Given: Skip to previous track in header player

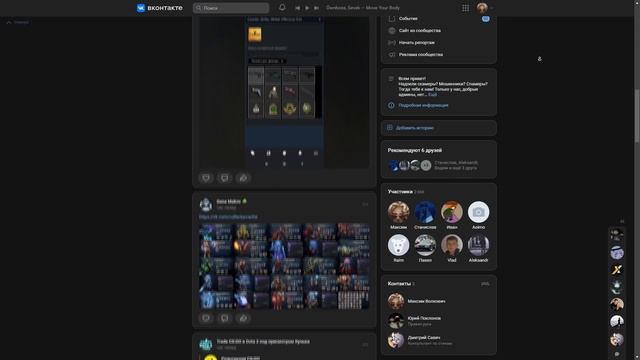Looking at the screenshot, I should click(298, 8).
